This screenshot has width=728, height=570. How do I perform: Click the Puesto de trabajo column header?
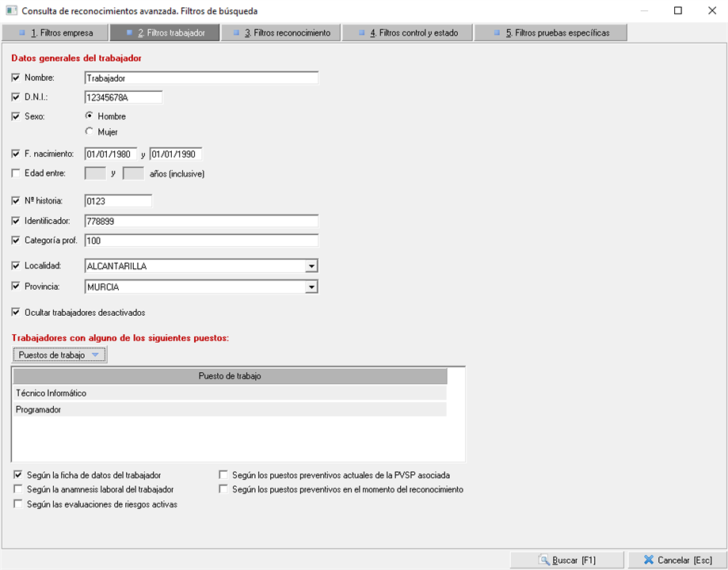coord(230,375)
